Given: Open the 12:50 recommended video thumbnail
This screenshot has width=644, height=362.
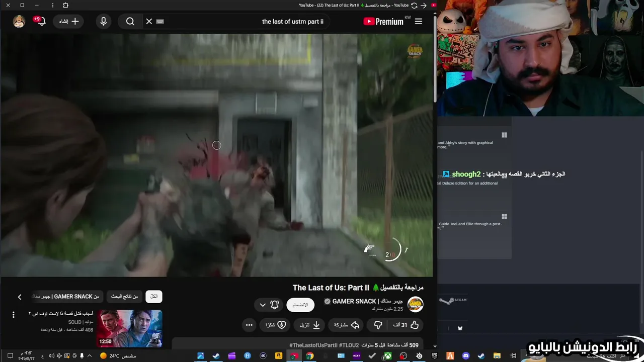Looking at the screenshot, I should [x=129, y=328].
